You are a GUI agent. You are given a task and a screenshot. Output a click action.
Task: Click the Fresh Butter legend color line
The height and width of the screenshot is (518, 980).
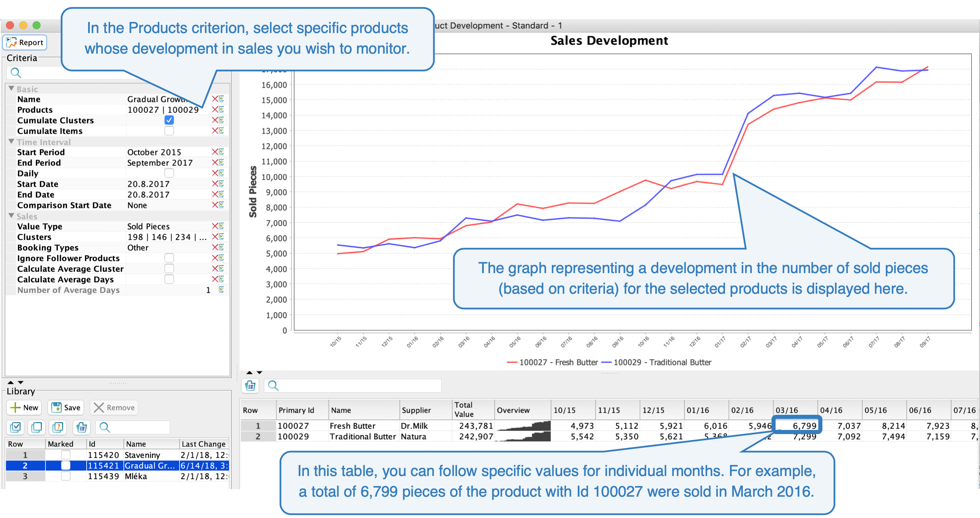click(x=512, y=362)
